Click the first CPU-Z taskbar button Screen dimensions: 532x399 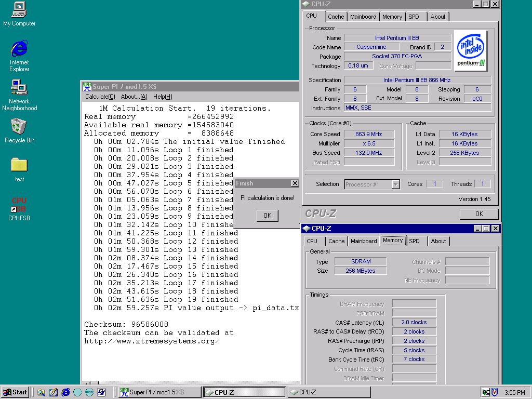point(244,392)
